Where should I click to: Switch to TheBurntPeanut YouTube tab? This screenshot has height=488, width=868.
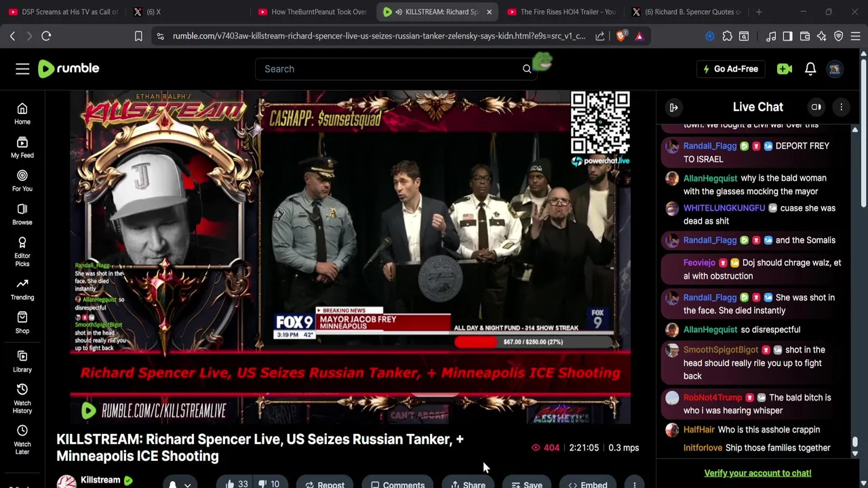pos(313,12)
